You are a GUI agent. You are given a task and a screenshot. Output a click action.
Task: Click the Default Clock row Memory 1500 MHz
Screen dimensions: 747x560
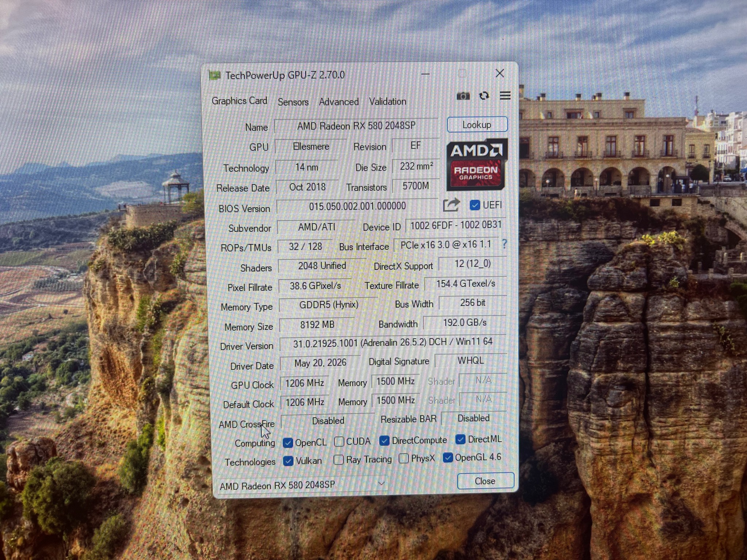click(x=395, y=400)
